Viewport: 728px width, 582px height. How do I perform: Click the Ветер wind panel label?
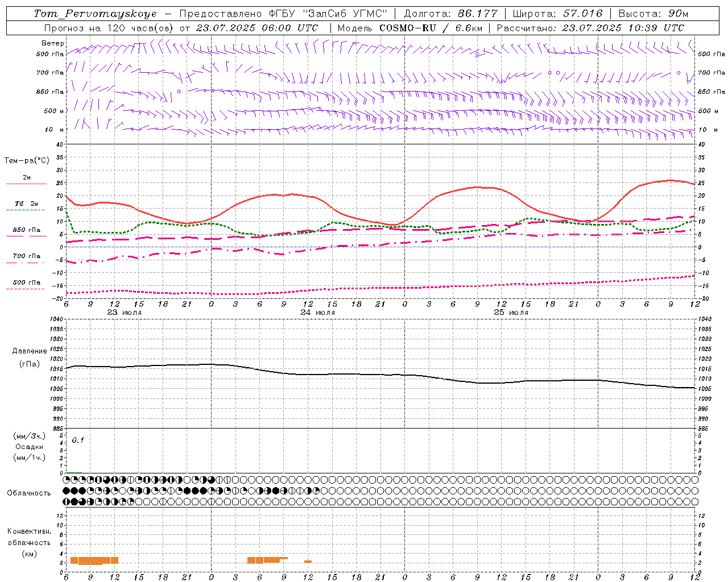[x=52, y=43]
